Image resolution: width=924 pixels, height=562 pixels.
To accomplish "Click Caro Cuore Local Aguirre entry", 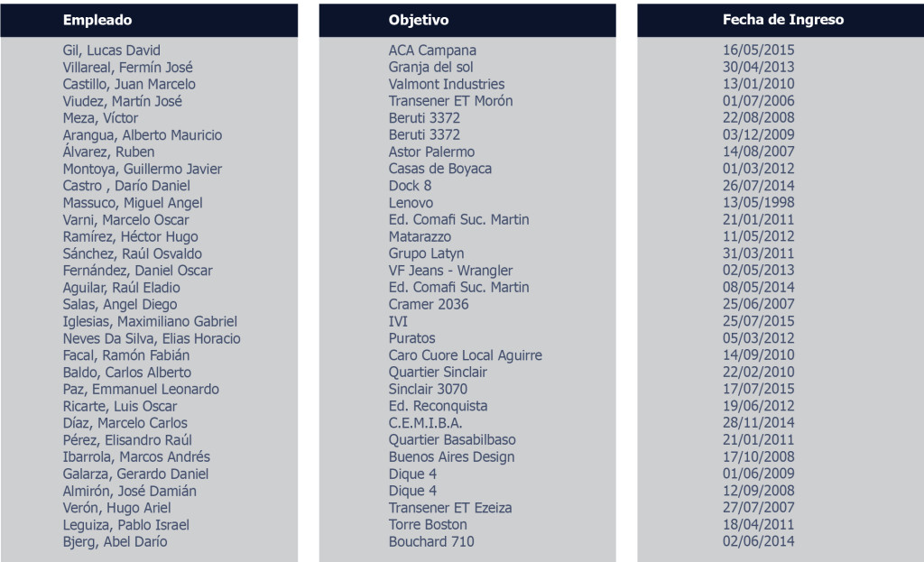I will 465,355.
